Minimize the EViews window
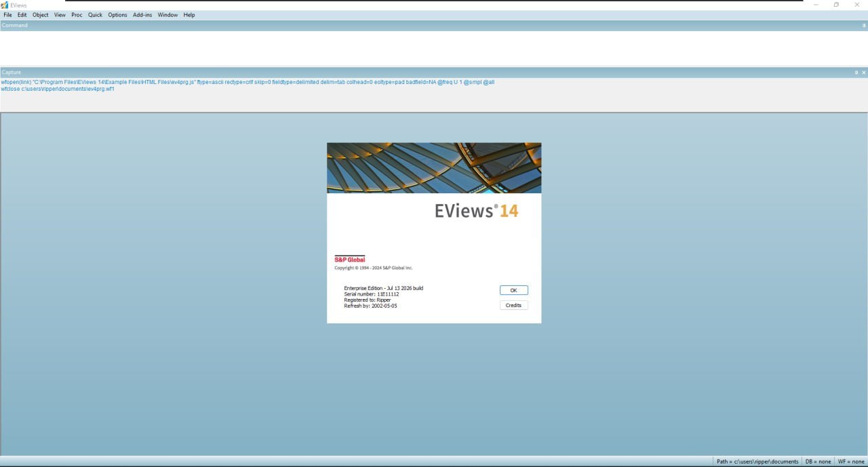The image size is (868, 467). 816,5
